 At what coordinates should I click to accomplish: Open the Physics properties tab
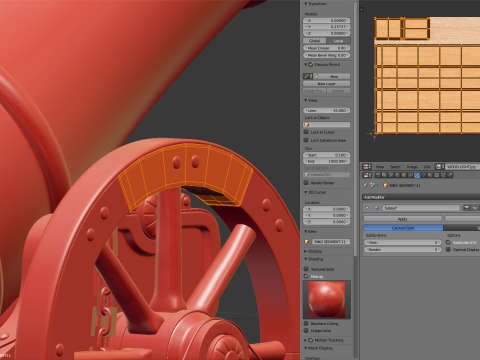[450, 175]
